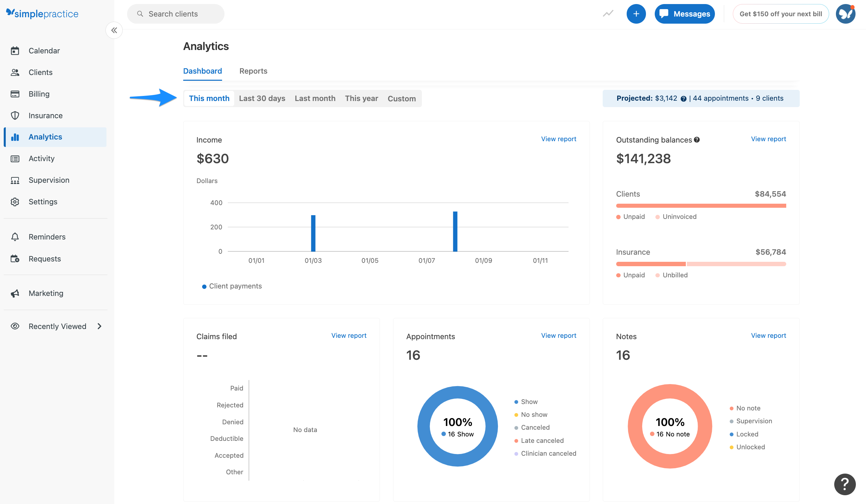
Task: Open the help question mark bubble
Action: pyautogui.click(x=845, y=484)
